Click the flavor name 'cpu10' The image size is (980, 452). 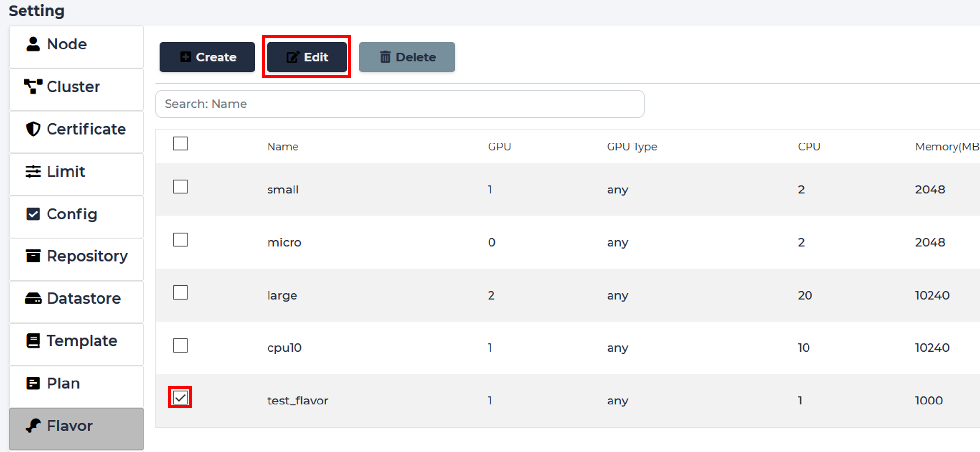pos(284,348)
